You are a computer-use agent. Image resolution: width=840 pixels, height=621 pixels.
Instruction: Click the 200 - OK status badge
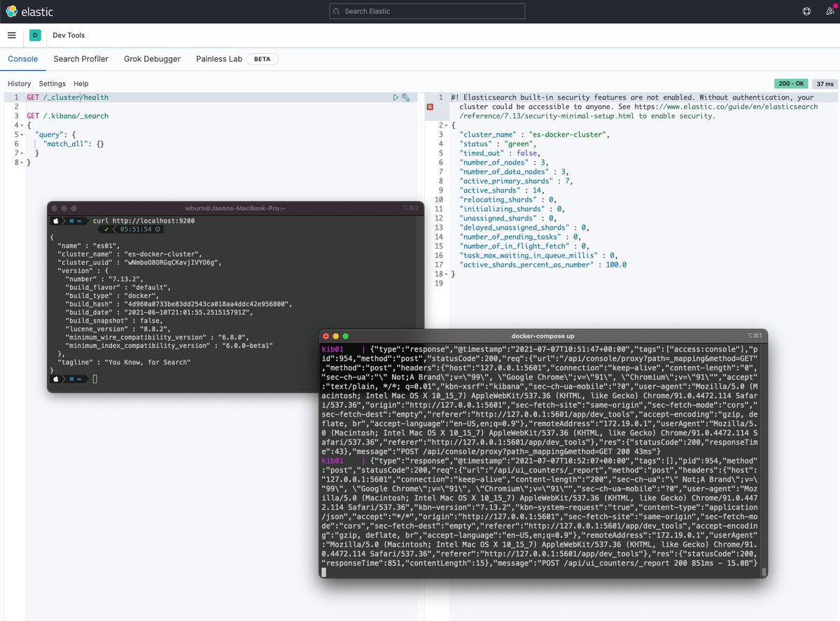coord(792,84)
